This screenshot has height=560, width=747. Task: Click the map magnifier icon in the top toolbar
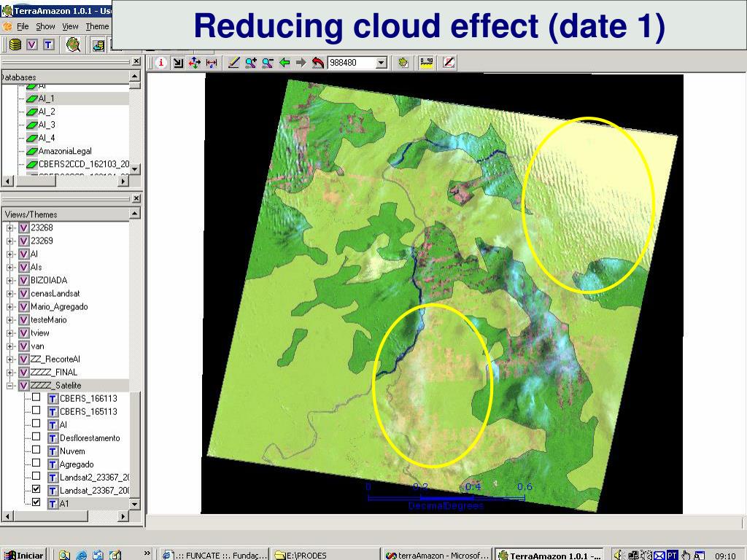74,44
